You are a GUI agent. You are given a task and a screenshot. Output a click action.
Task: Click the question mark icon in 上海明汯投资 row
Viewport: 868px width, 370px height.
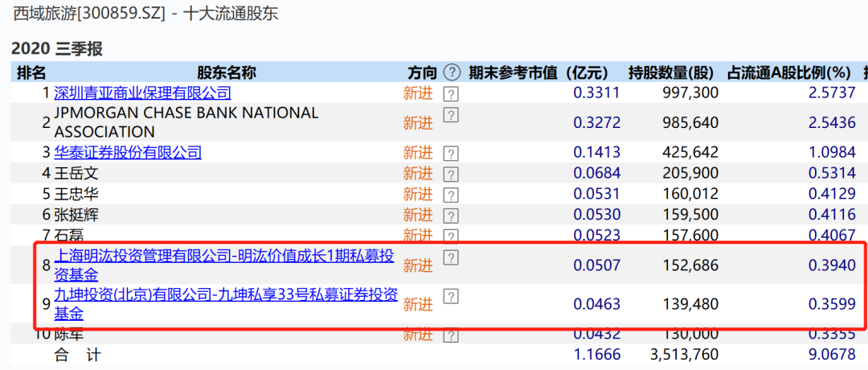[x=451, y=257]
